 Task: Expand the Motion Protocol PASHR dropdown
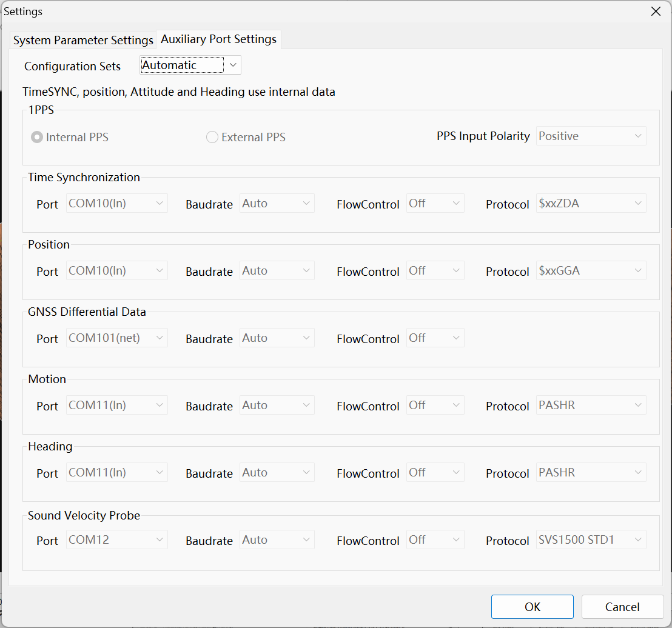pos(591,406)
